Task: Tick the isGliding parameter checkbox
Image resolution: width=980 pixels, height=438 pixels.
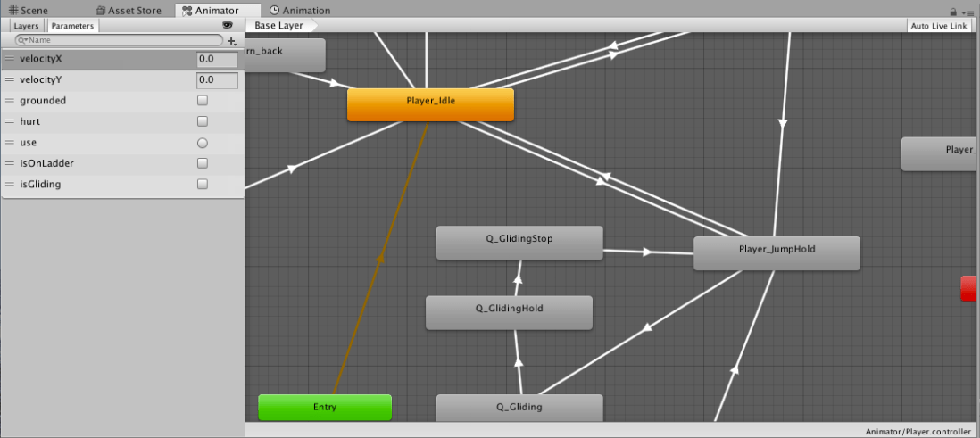Action: pyautogui.click(x=203, y=185)
